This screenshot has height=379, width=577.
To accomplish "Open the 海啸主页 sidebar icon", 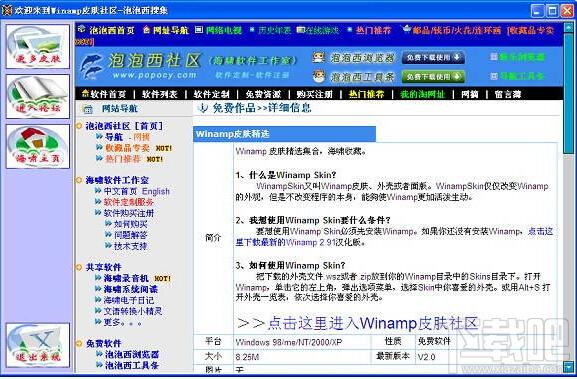I will click(38, 146).
